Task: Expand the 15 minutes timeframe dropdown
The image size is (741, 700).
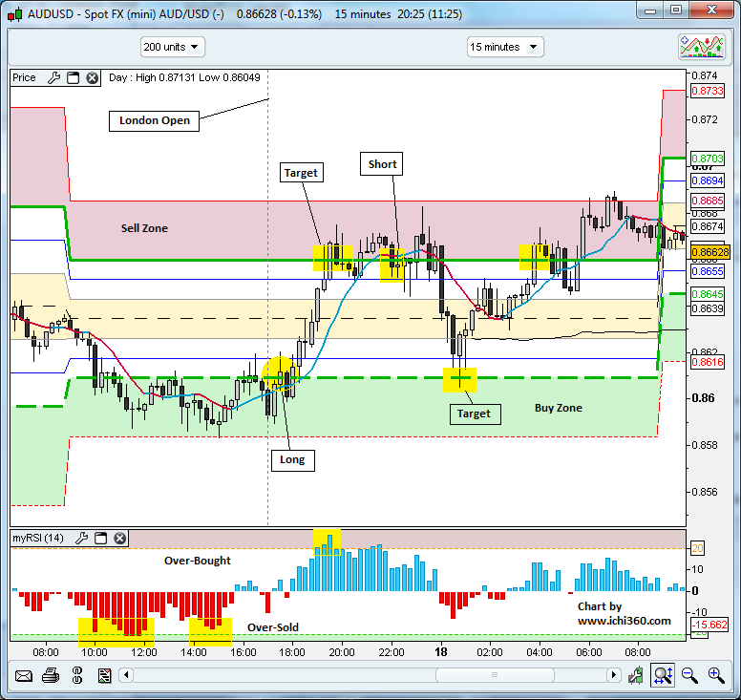Action: [505, 47]
